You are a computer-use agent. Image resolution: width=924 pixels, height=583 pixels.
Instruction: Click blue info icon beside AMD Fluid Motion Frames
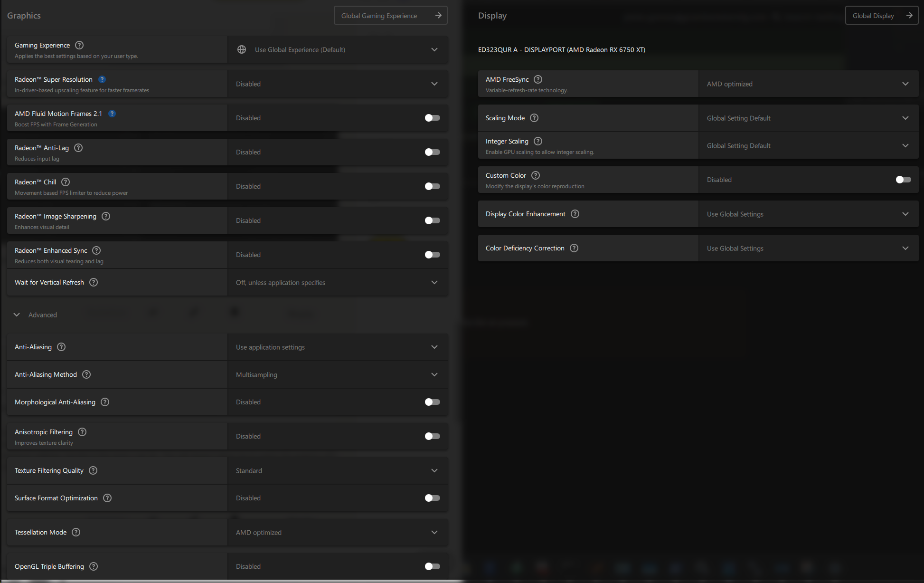(x=112, y=114)
